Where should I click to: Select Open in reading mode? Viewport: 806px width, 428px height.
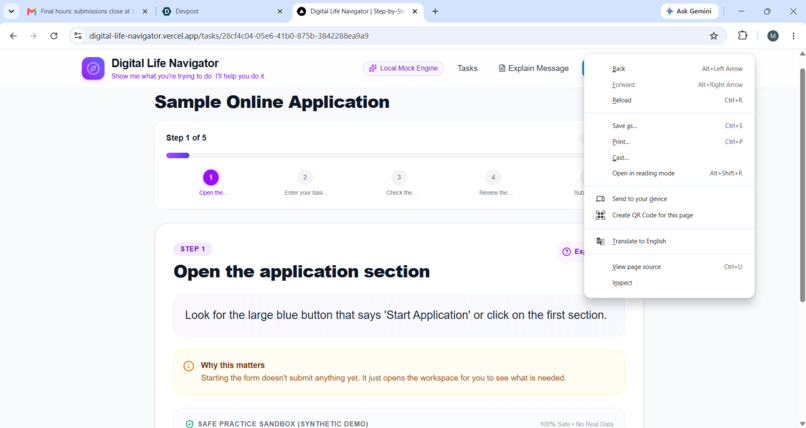(669, 173)
